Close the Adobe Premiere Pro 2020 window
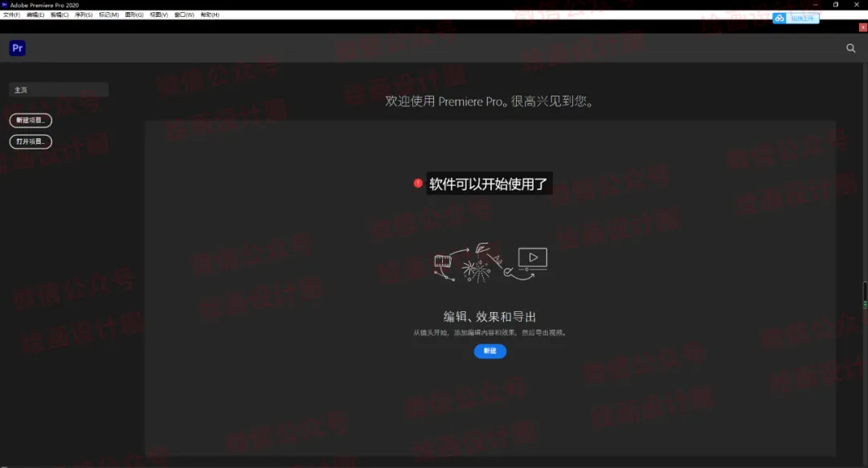The width and height of the screenshot is (868, 468). pyautogui.click(x=857, y=5)
